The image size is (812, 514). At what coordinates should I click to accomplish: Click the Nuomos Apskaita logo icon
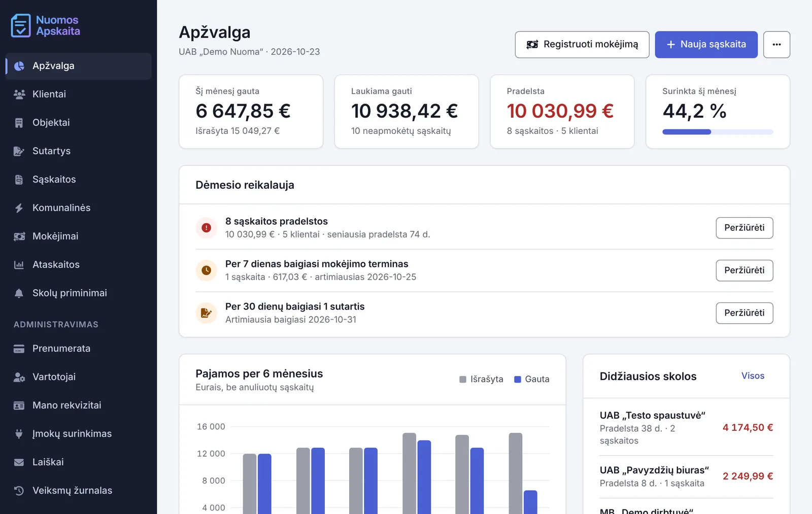21,25
